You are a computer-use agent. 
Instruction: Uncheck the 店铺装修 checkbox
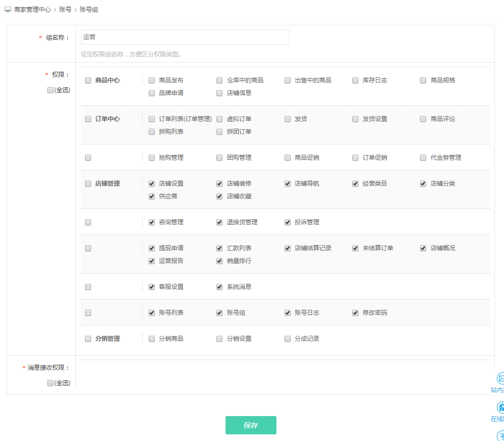point(219,184)
